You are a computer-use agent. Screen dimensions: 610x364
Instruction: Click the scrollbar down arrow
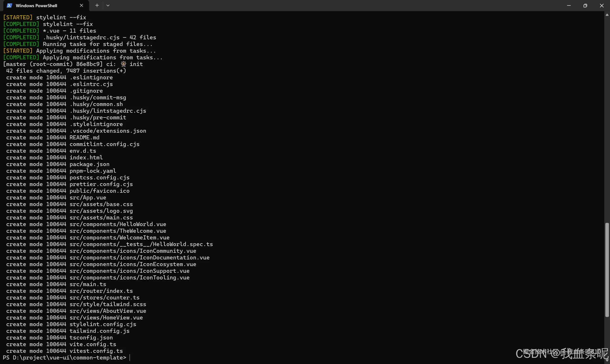coord(607,361)
